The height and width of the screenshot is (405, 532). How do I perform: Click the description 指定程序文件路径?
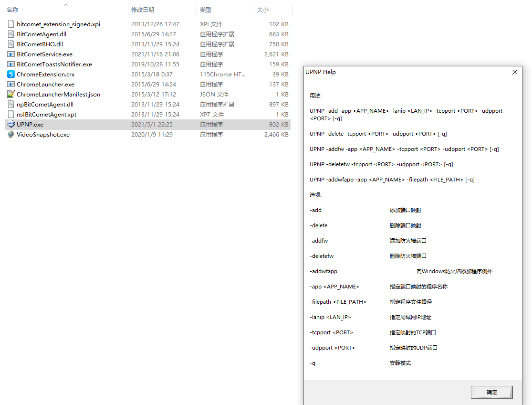coord(411,302)
